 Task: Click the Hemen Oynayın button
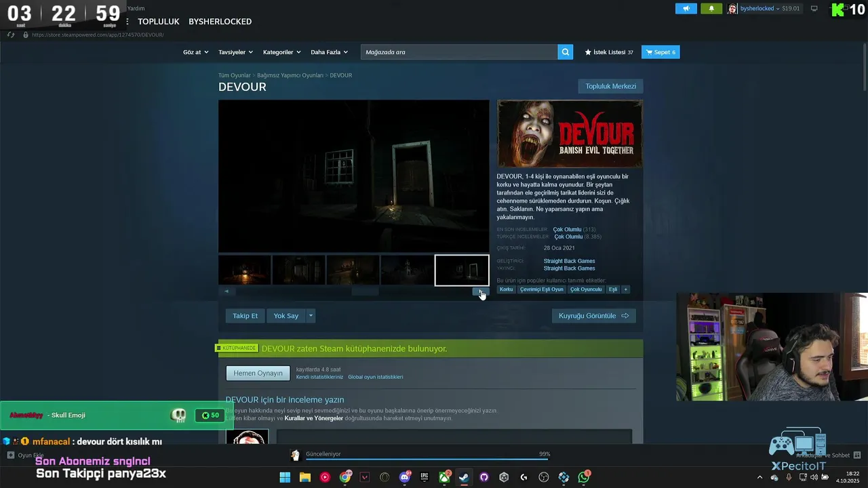[x=258, y=373]
